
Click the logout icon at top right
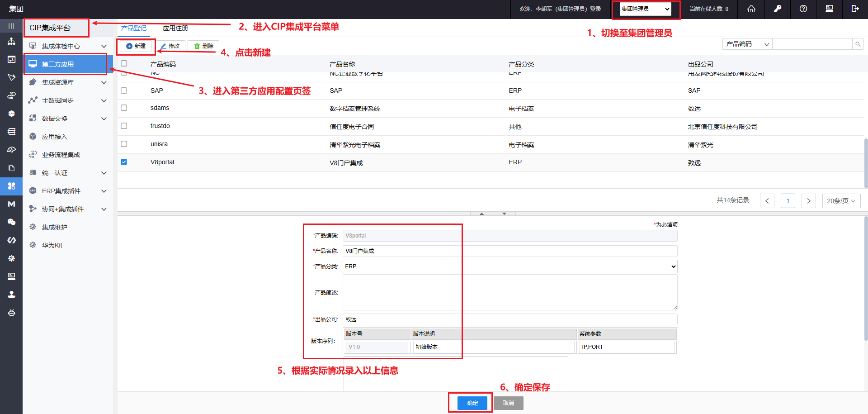[x=854, y=9]
